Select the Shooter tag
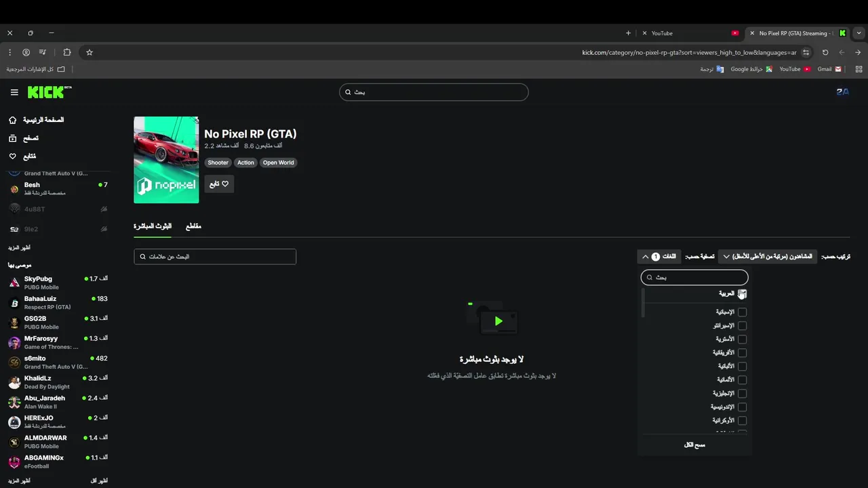The height and width of the screenshot is (488, 868). coord(218,163)
